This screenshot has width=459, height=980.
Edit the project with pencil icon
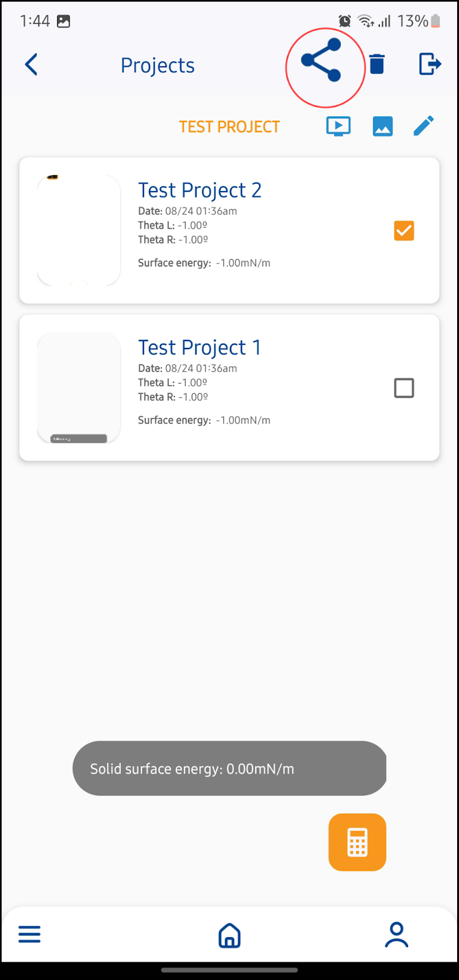coord(423,126)
